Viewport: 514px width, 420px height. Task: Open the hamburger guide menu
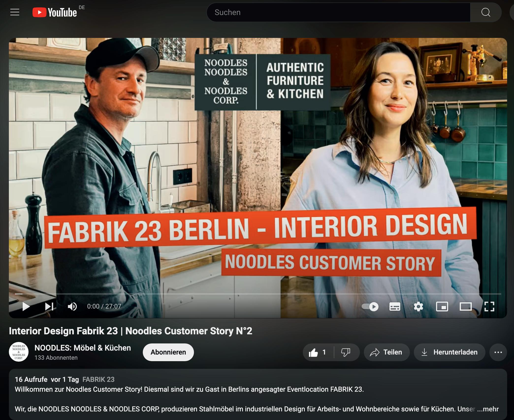coord(15,12)
